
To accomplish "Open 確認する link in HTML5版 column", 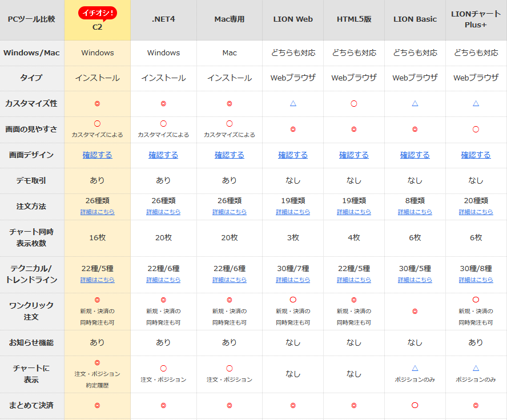I will pos(354,155).
